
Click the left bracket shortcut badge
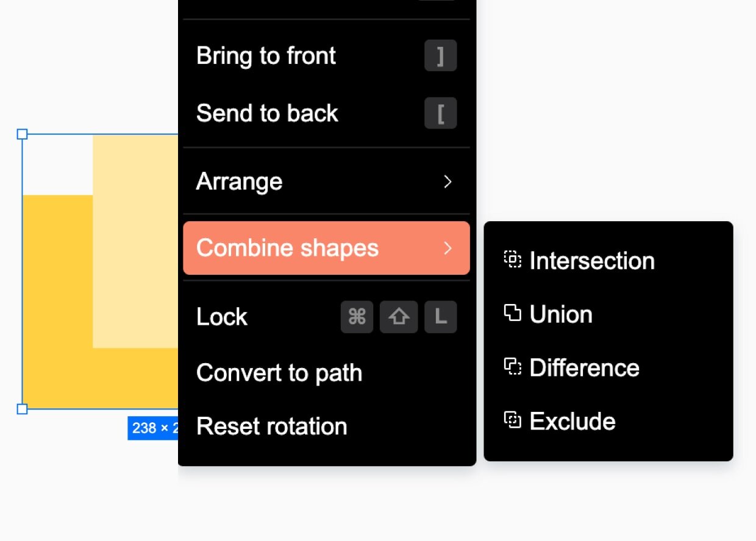tap(440, 113)
